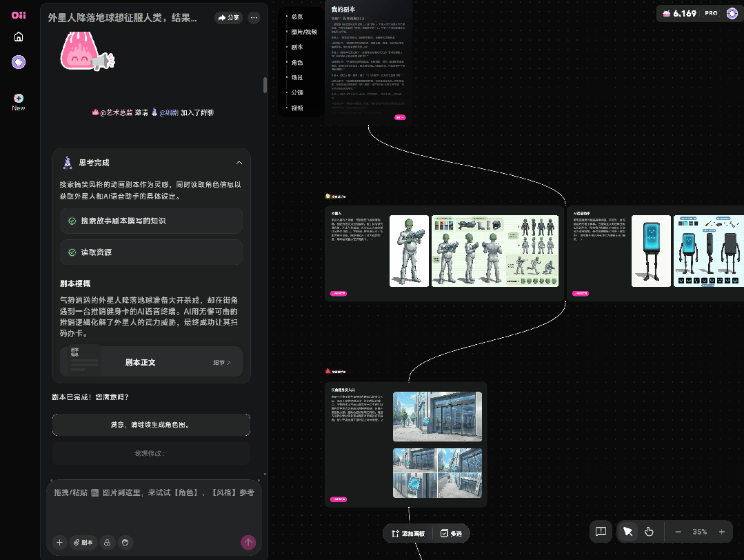Screen dimensions: 744x560
Task: Open the 我的剧本 script card
Action: coord(368,61)
